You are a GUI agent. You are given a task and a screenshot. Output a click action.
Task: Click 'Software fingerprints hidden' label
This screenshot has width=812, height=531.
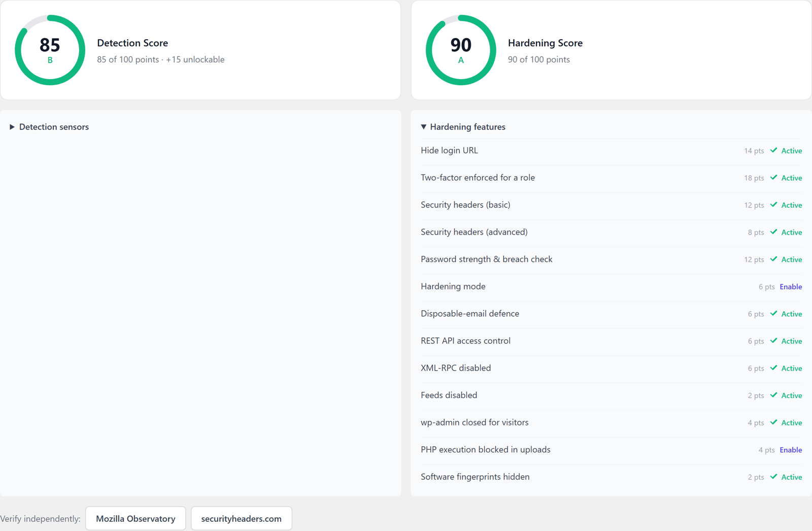[475, 477]
